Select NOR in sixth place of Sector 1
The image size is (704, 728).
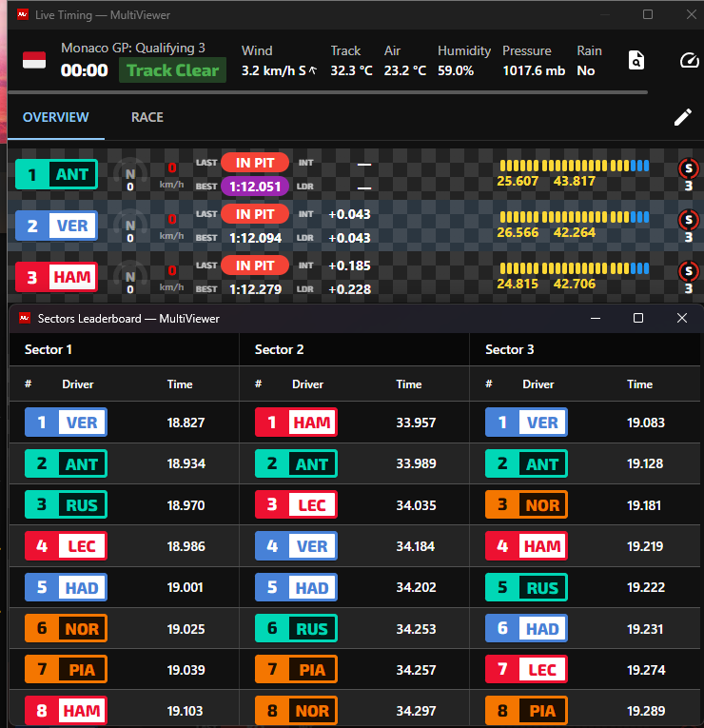(66, 629)
